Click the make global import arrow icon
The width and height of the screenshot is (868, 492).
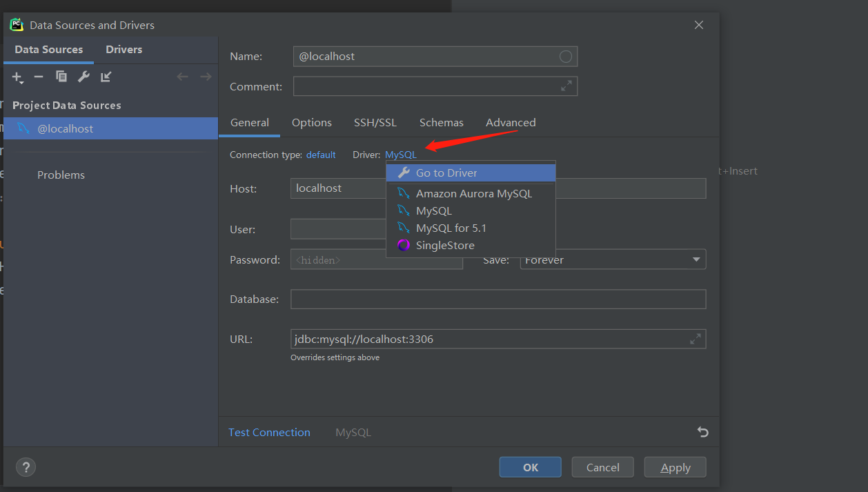click(x=106, y=77)
